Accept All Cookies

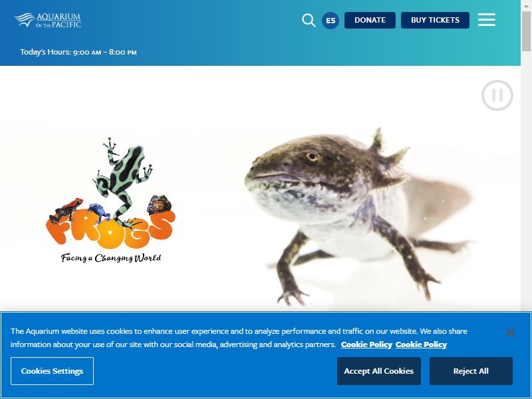pyautogui.click(x=378, y=371)
